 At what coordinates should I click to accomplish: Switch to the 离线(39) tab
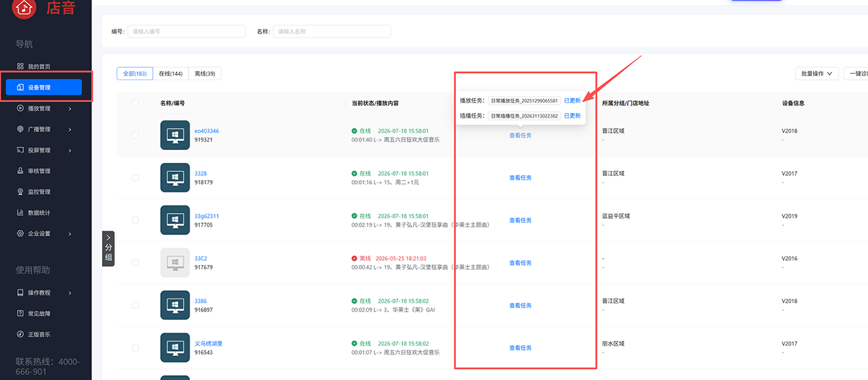coord(205,73)
